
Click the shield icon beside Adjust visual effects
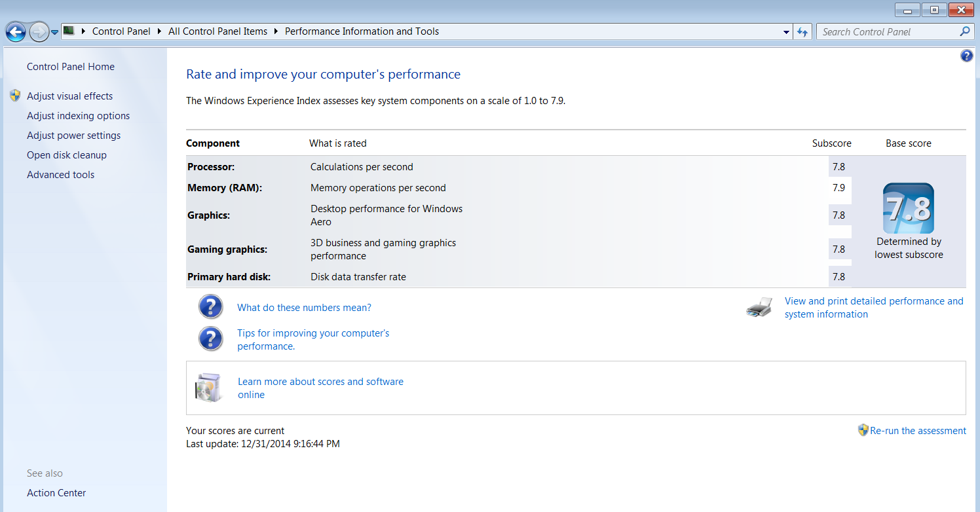coord(16,96)
